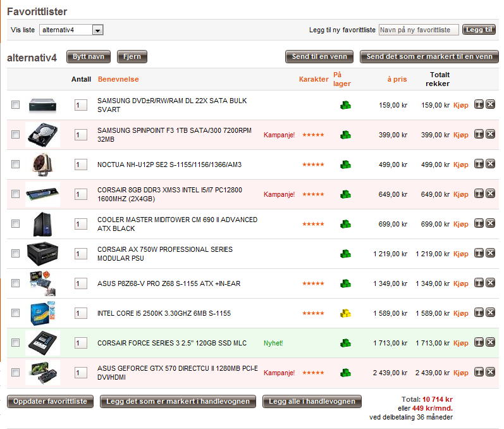Click T icon on Noctua NH-U12P row
Image resolution: width=504 pixels, height=429 pixels.
(x=479, y=164)
